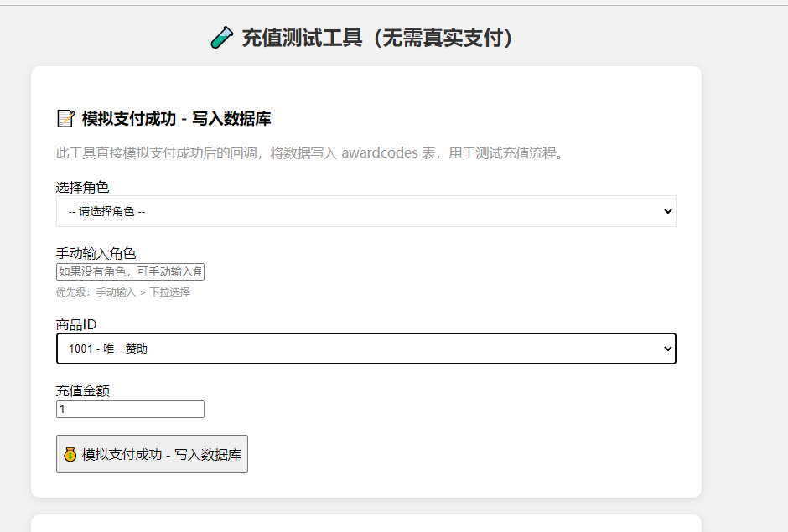Open the 商品ID dropdown showing 1001 - 唯一赞助
788x532 pixels.
click(x=365, y=349)
